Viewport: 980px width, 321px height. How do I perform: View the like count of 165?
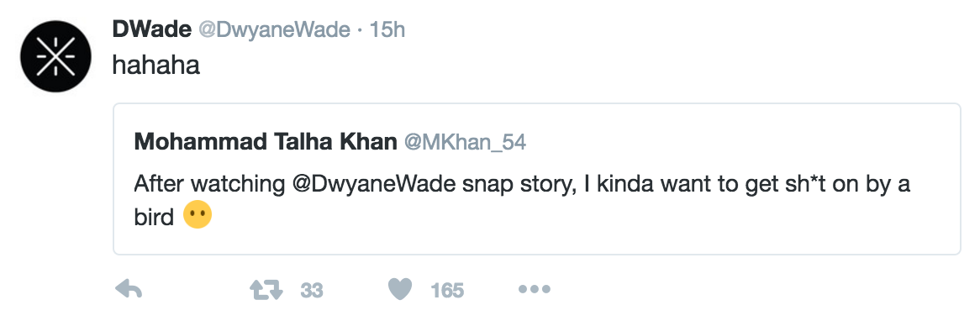[x=447, y=291]
